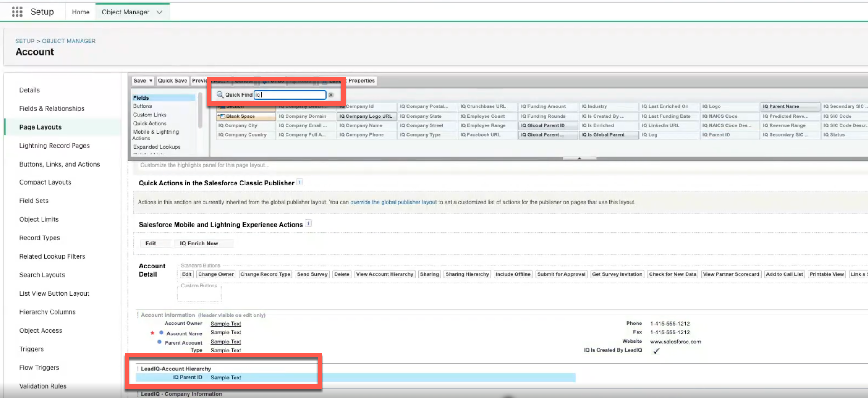
Task: Expand the Object Manager tab chevron
Action: 159,12
